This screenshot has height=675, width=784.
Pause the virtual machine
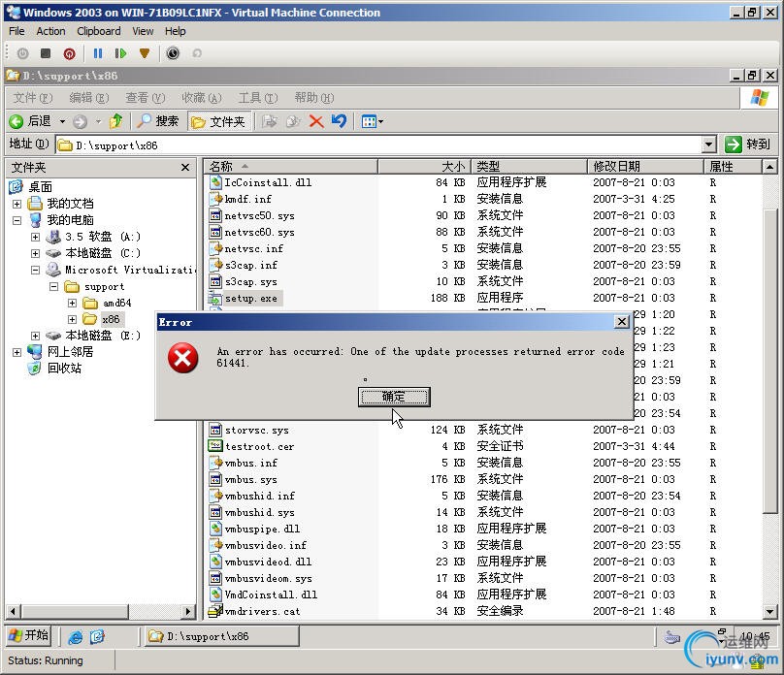[98, 53]
